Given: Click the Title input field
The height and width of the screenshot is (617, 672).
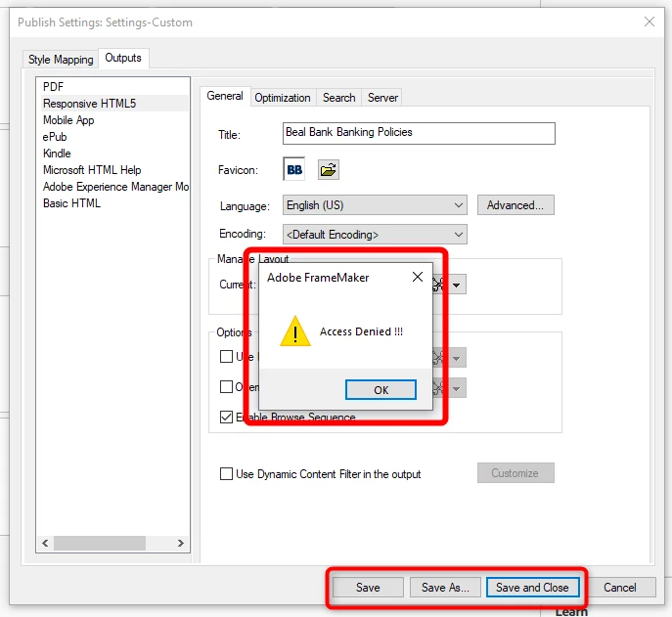Looking at the screenshot, I should pos(419,133).
